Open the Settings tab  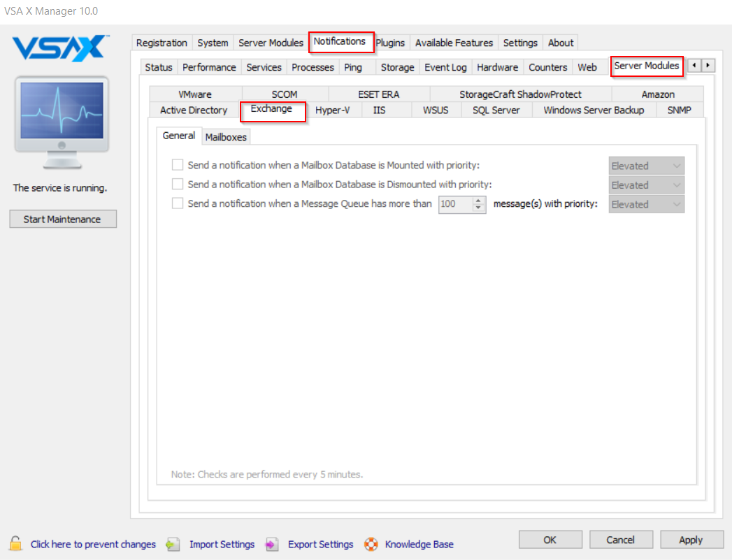coord(520,43)
